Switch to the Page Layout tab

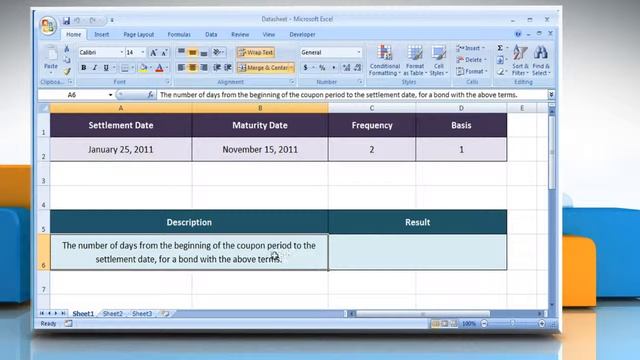[x=139, y=35]
